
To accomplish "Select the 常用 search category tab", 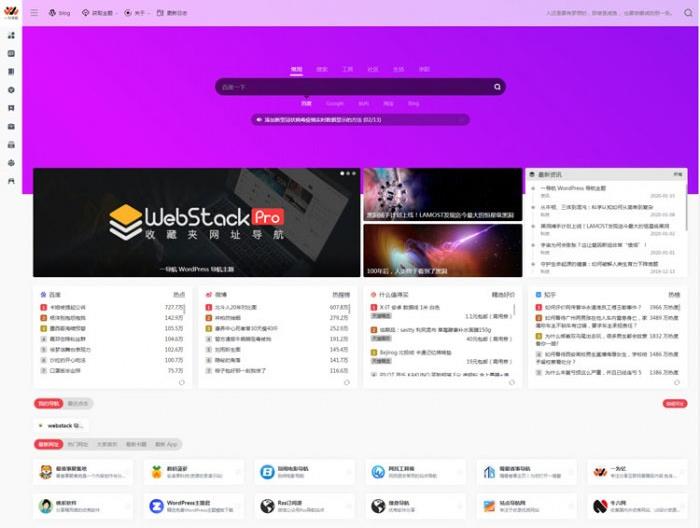I will click(296, 69).
